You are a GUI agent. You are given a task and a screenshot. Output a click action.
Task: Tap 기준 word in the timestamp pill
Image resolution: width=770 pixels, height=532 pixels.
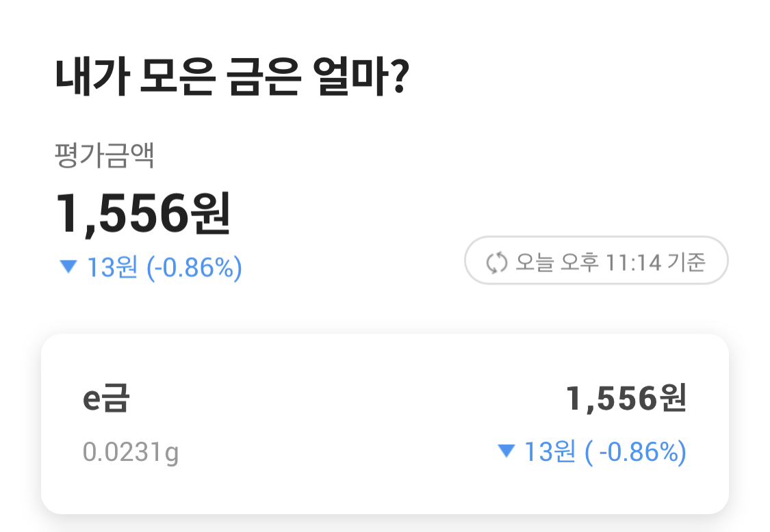click(x=686, y=262)
